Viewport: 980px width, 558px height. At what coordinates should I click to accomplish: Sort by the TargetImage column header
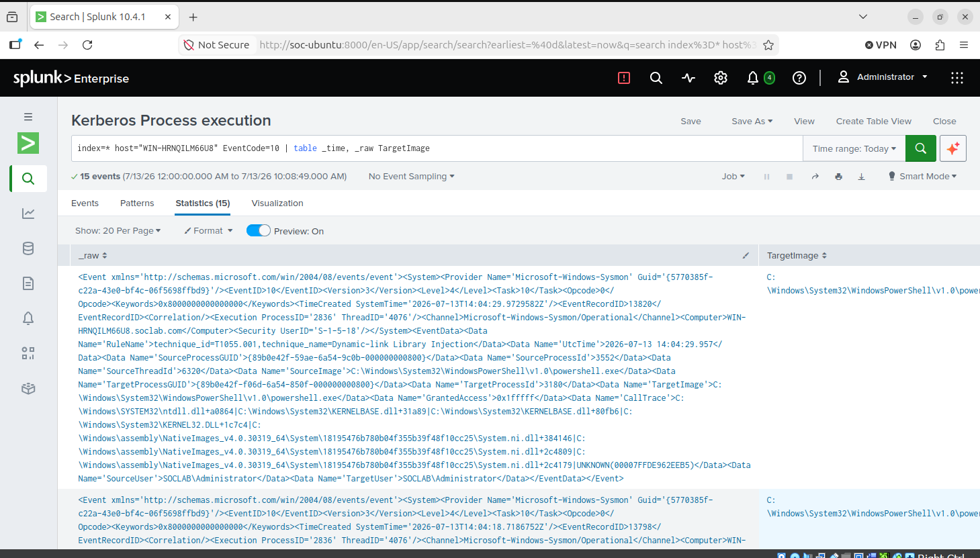point(797,256)
